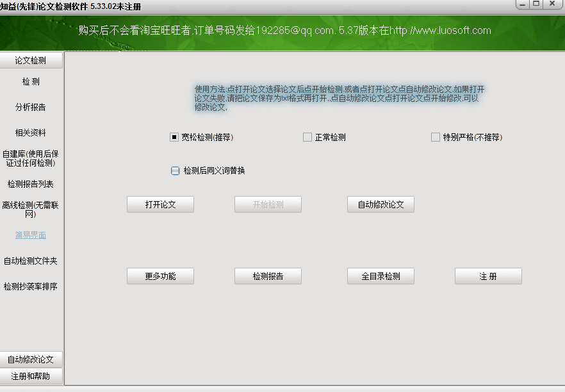
Task: Start 全目录检测 button
Action: pos(381,276)
